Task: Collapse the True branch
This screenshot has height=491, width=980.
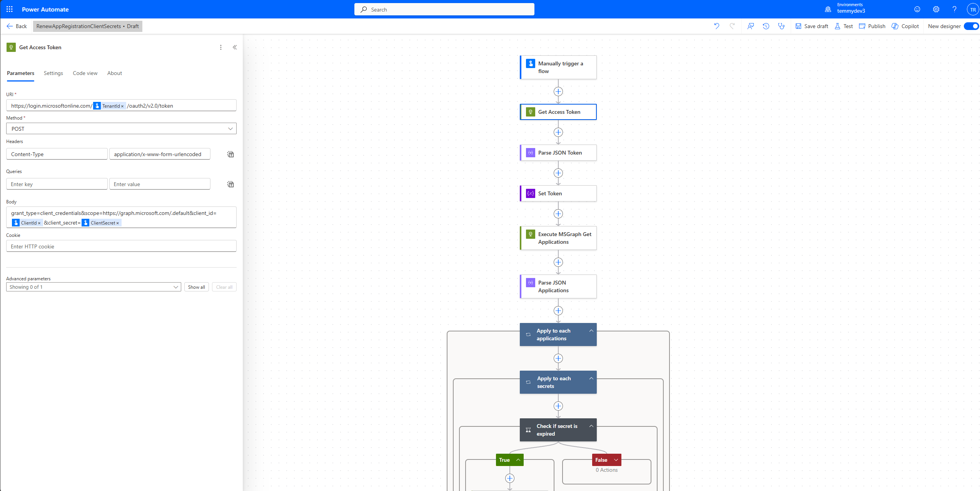Action: pyautogui.click(x=518, y=460)
